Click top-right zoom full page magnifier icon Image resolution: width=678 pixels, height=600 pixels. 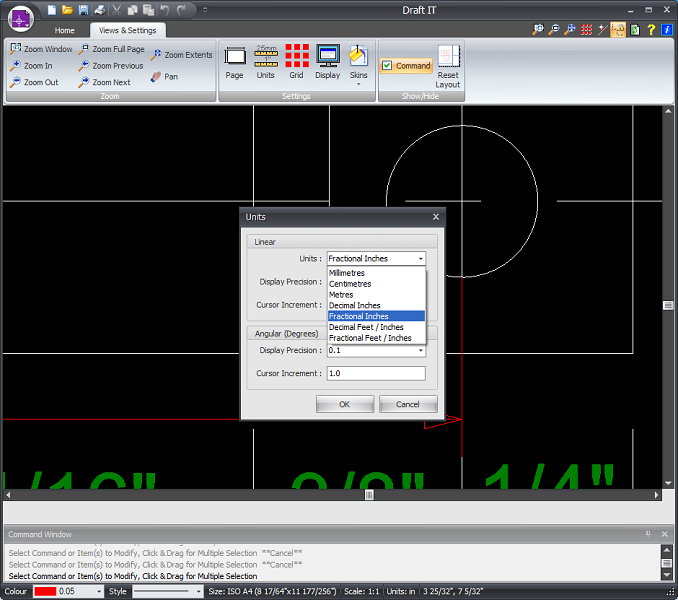point(553,29)
